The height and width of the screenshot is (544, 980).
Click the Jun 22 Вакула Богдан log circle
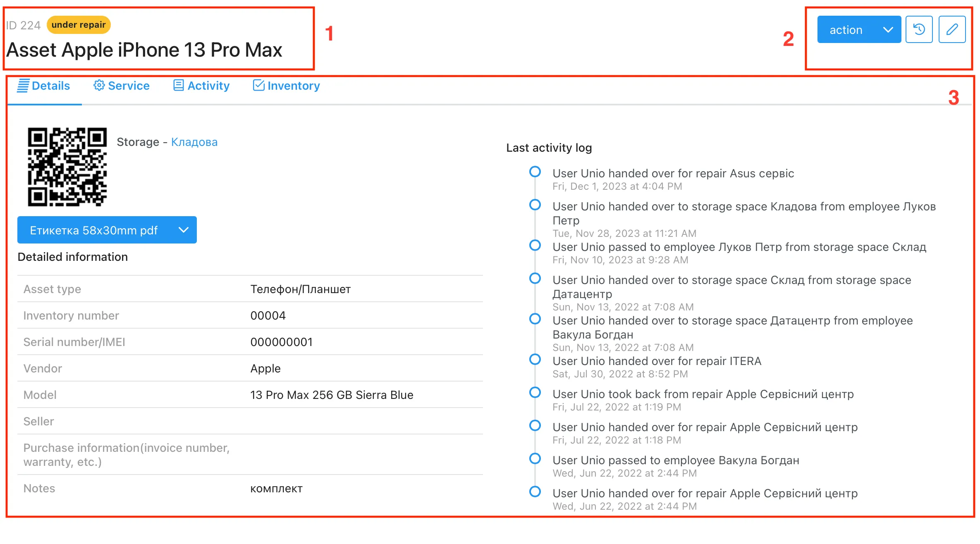pos(535,458)
